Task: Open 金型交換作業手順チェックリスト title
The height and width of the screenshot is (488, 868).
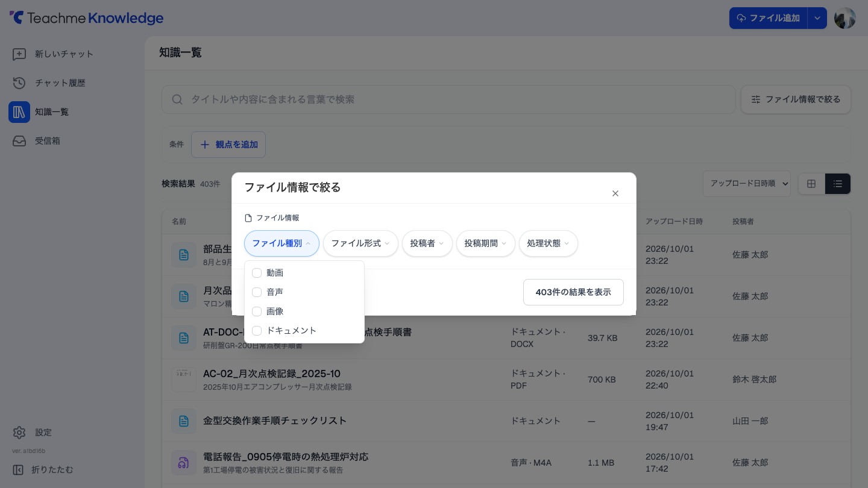Action: (x=275, y=421)
